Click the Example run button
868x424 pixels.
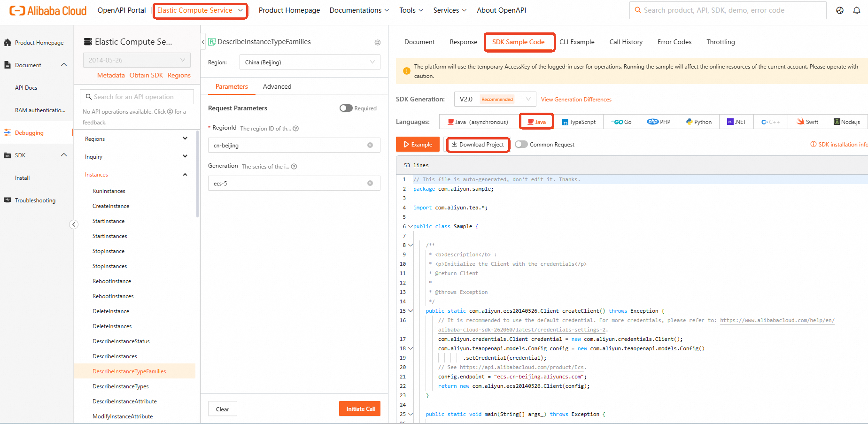point(418,144)
